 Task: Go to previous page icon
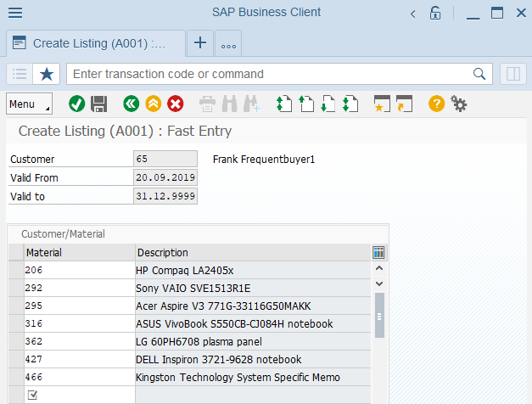click(305, 104)
